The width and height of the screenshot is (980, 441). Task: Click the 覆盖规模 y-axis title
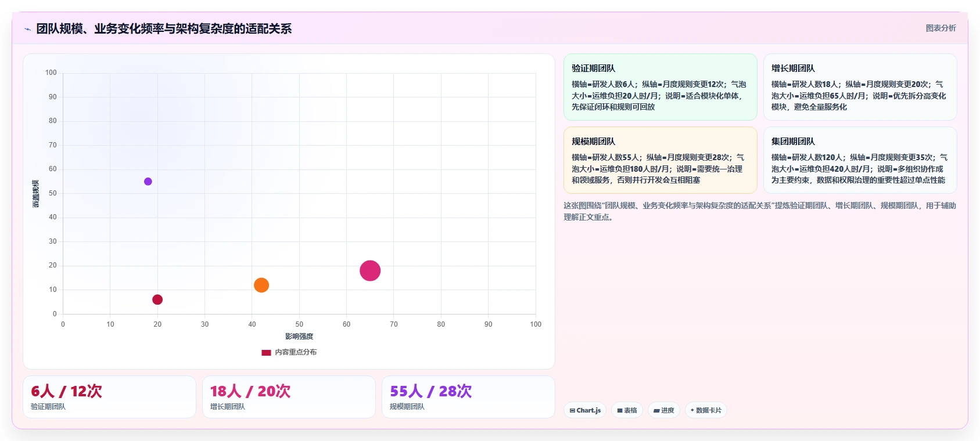click(x=35, y=194)
